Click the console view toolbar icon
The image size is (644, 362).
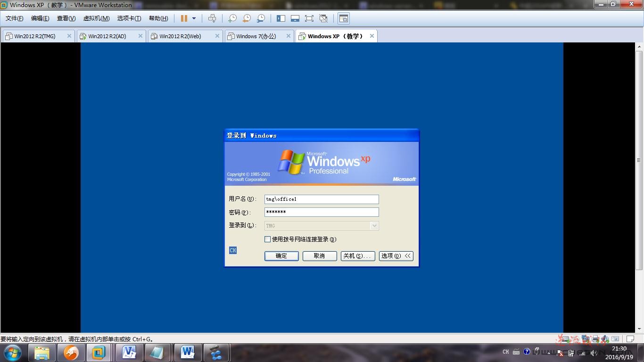(344, 18)
